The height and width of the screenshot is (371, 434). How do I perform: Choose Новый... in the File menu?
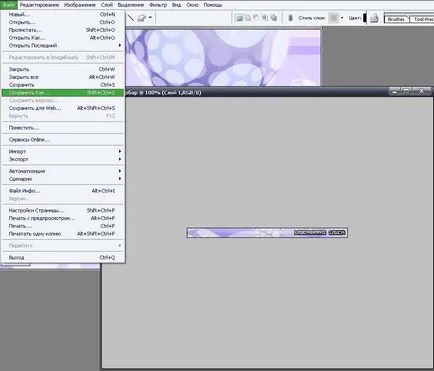coord(63,14)
